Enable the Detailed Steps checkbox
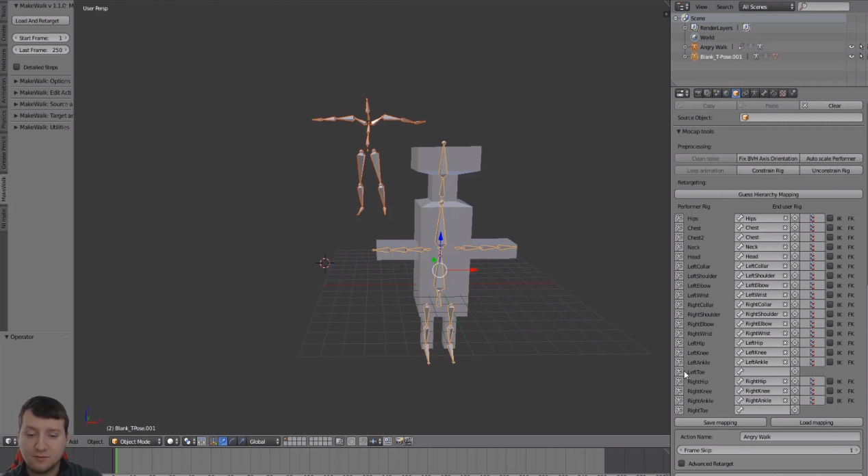868x476 pixels. [x=17, y=67]
